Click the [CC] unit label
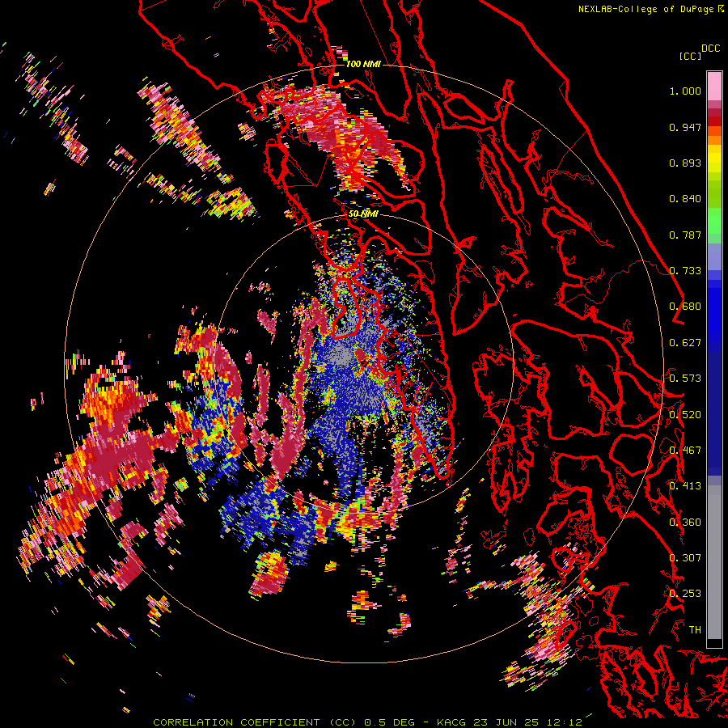 click(x=690, y=56)
